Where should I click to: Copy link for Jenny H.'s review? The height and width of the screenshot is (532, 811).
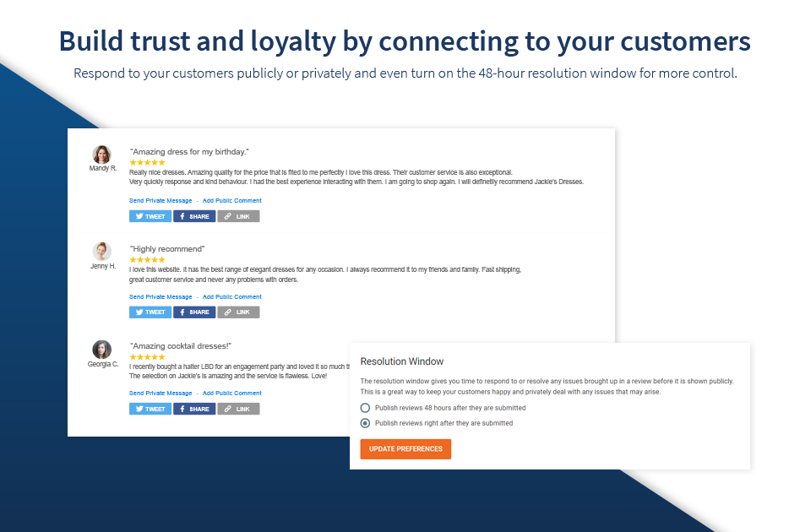click(238, 312)
